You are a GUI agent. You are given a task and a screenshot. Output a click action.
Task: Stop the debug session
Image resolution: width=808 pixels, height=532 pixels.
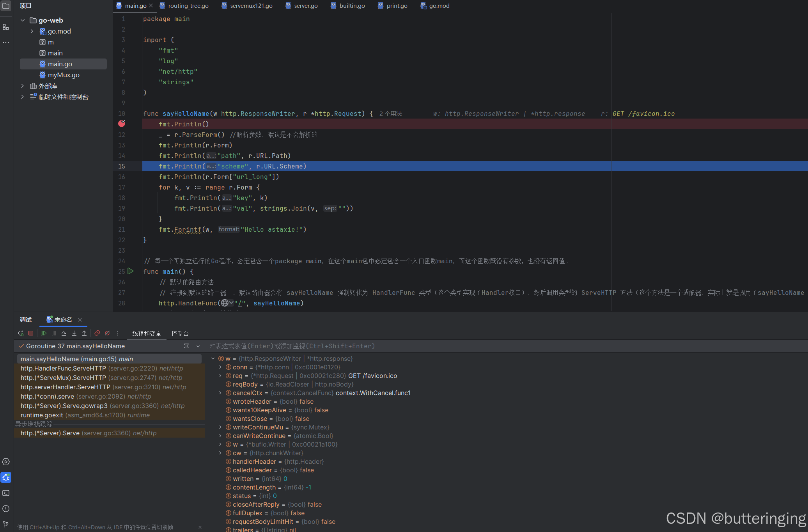click(x=31, y=333)
